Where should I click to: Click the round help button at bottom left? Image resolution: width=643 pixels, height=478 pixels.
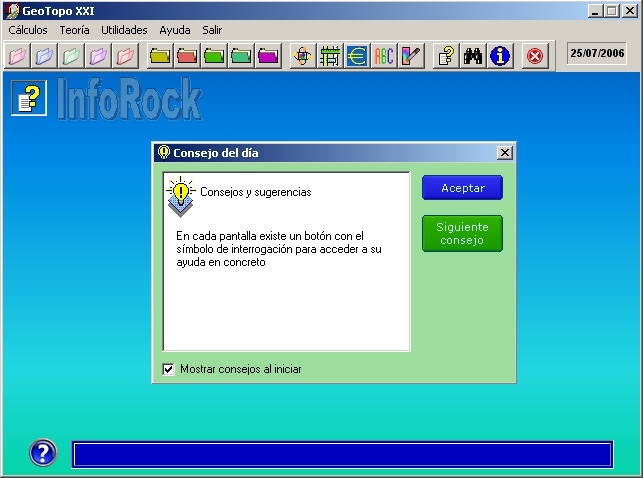click(43, 454)
